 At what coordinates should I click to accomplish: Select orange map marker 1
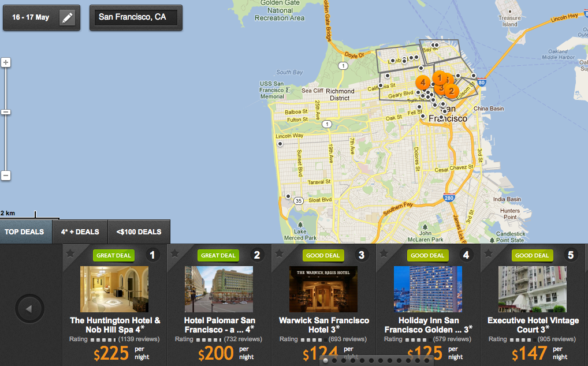pos(440,78)
